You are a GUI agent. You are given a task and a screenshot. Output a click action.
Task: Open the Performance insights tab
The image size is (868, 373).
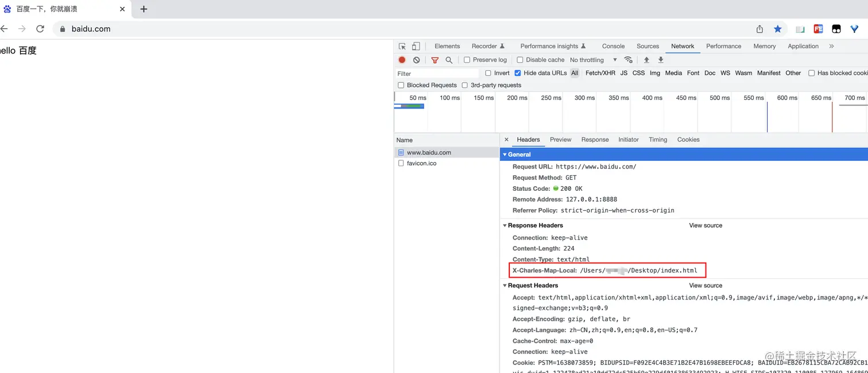pos(553,47)
